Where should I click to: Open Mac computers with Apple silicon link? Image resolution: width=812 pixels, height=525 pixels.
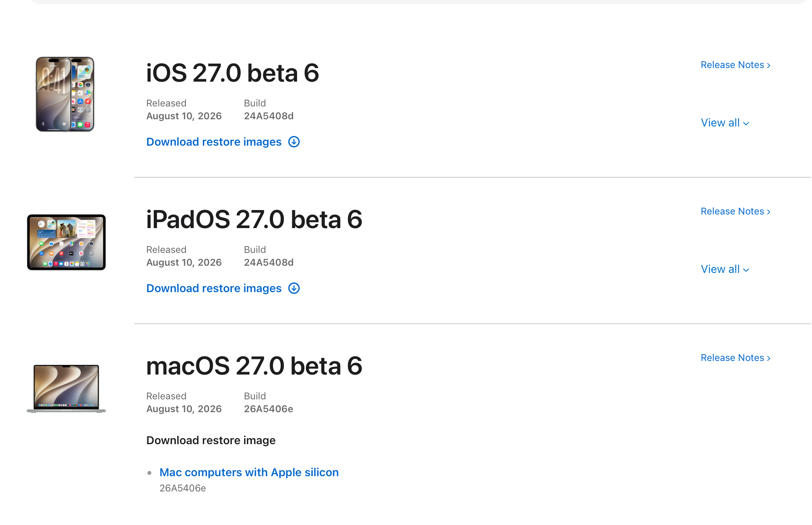[249, 473]
